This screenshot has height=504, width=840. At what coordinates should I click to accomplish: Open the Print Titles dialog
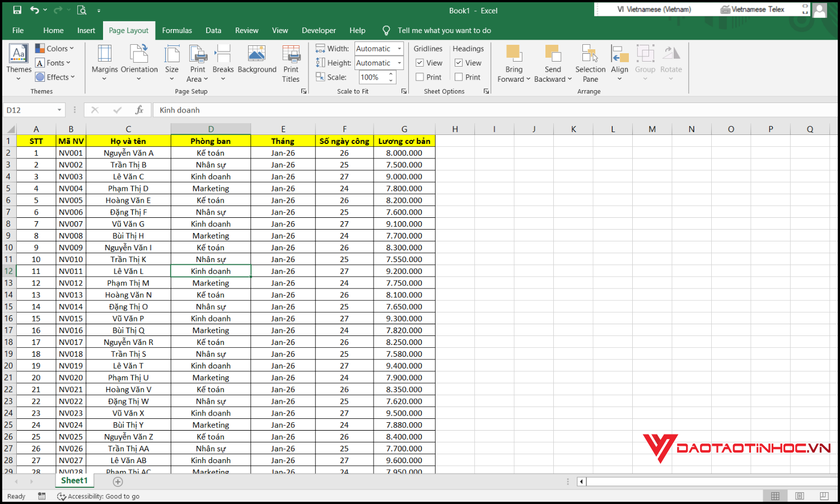pyautogui.click(x=291, y=63)
